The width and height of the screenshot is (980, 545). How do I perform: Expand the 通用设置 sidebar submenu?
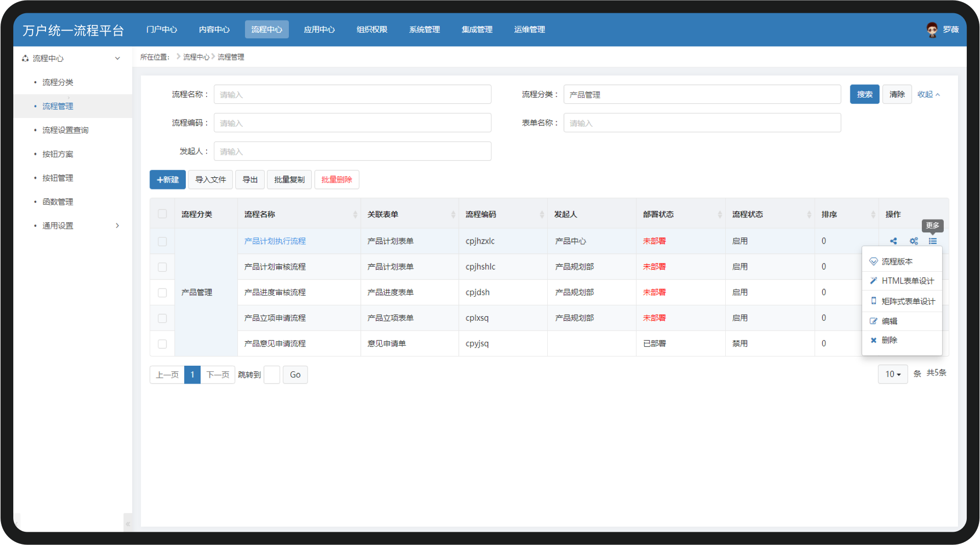coord(117,226)
